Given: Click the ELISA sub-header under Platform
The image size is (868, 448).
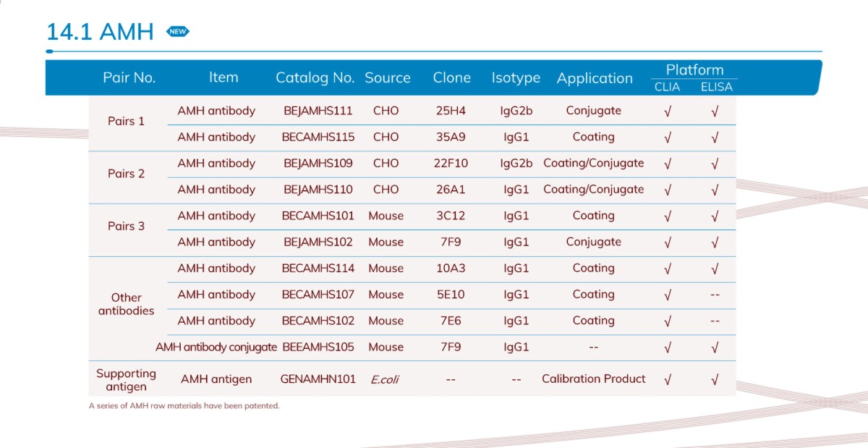Looking at the screenshot, I should (x=716, y=87).
